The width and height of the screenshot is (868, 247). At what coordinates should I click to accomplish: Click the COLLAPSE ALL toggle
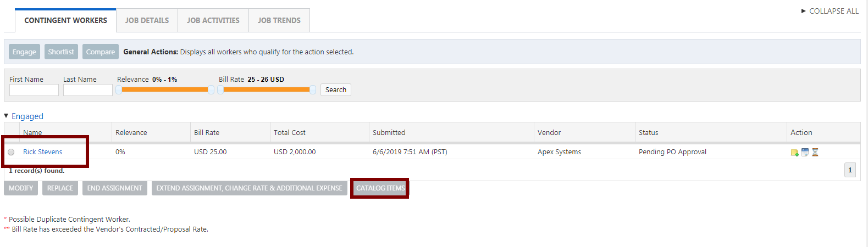tap(830, 11)
